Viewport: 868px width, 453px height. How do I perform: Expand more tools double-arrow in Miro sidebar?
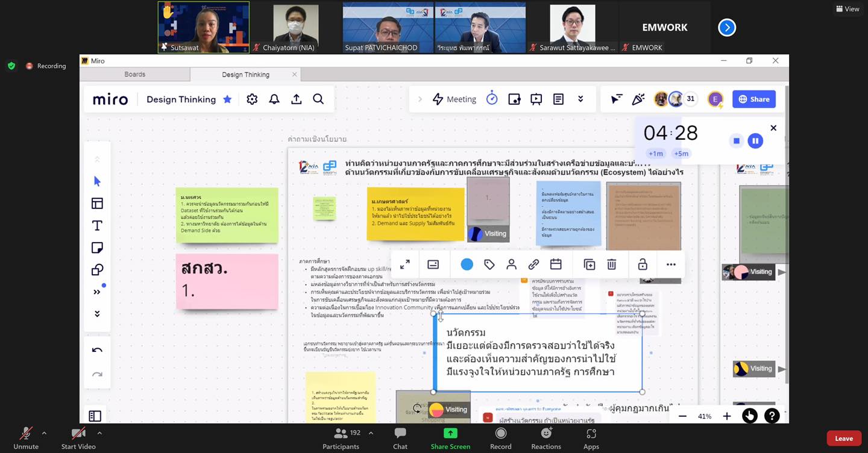click(97, 292)
